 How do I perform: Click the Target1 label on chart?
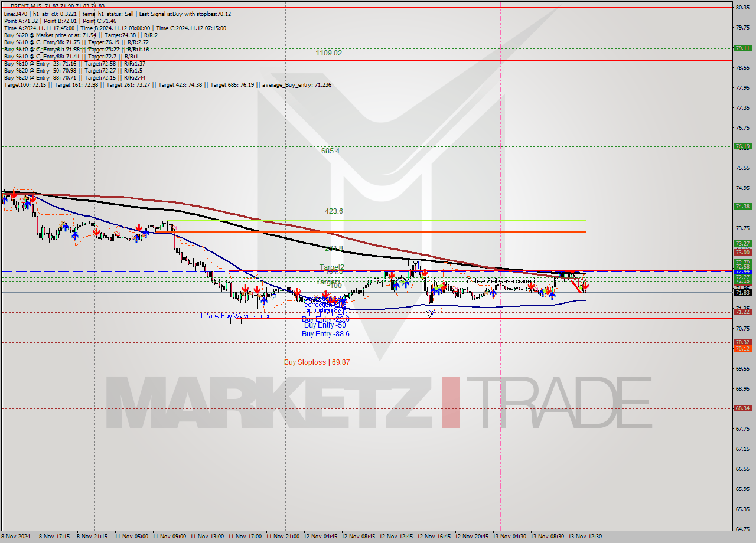tap(328, 282)
